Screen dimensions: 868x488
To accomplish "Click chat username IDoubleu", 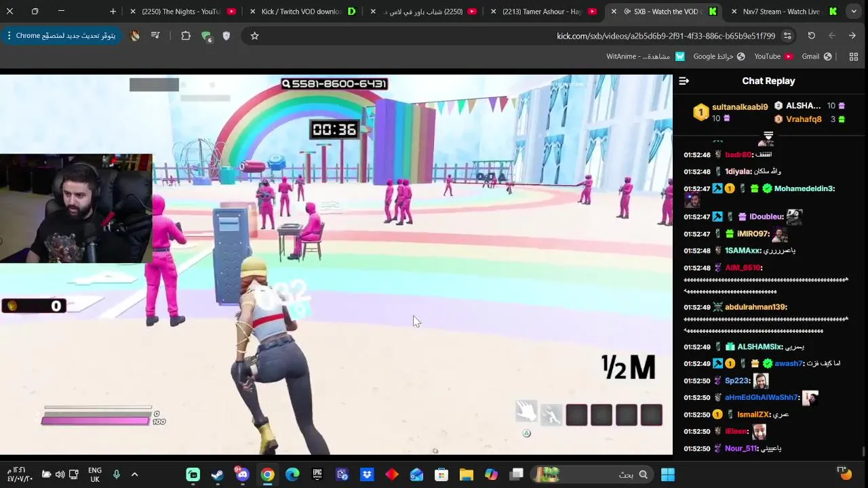I will tap(765, 216).
